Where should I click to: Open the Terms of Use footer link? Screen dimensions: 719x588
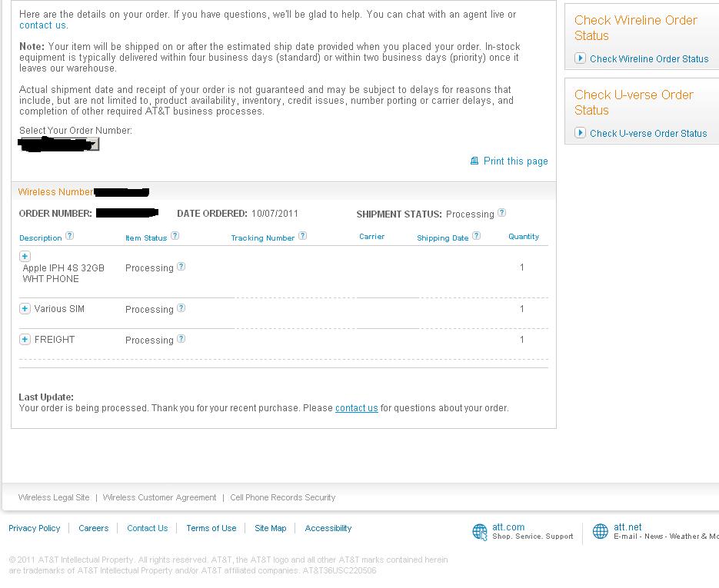(211, 528)
